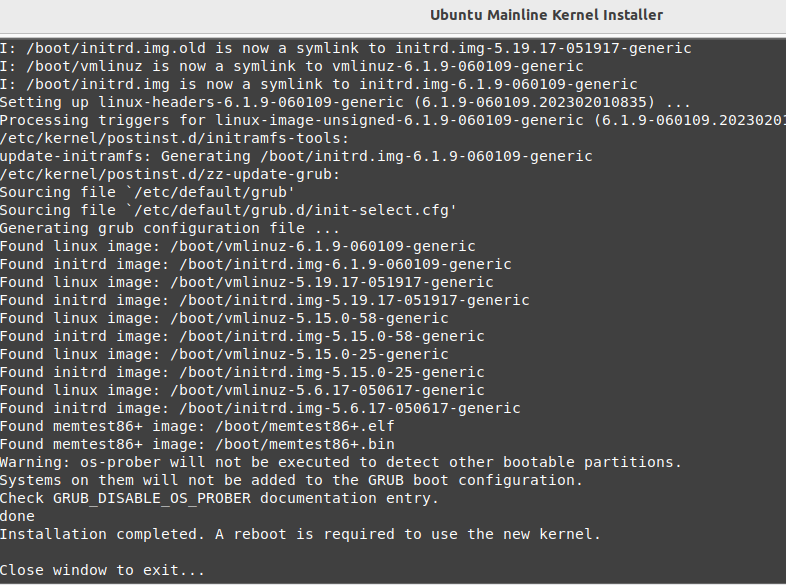
Task: Click the GRUB_DISABLE_OS_PROBER documentation line
Action: point(219,498)
